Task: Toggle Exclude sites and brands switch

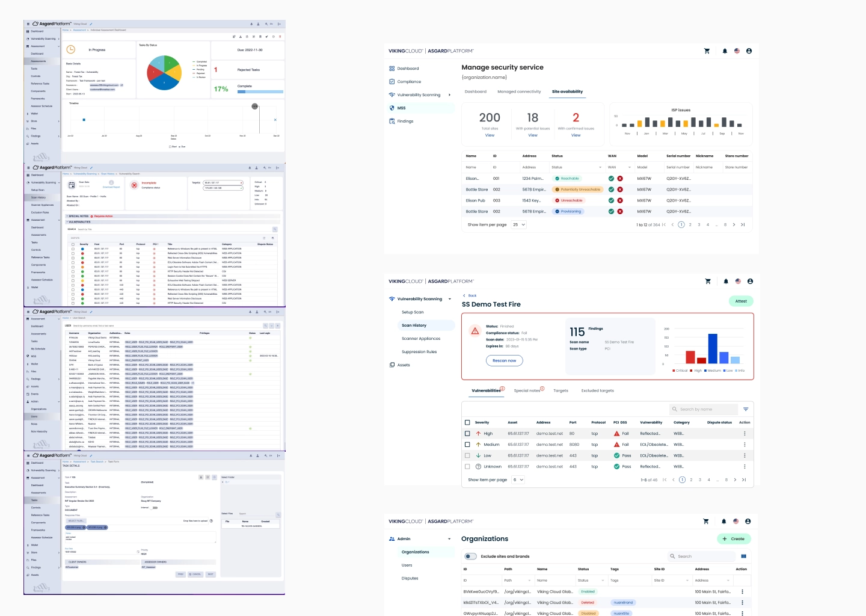Action: 471,556
